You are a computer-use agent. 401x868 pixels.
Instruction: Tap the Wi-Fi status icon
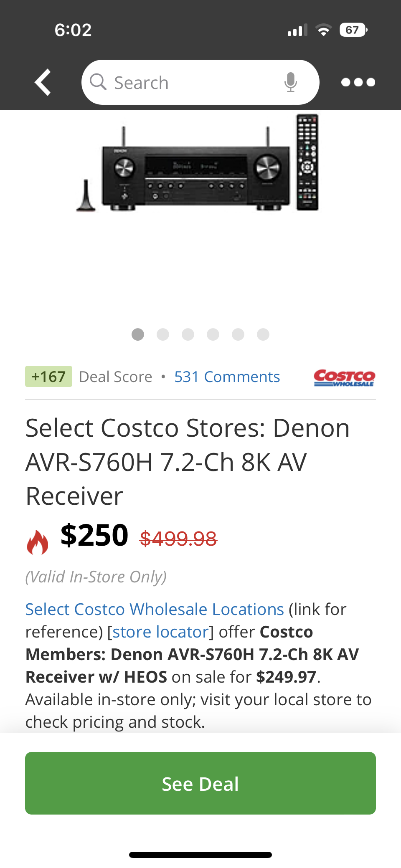tap(323, 30)
